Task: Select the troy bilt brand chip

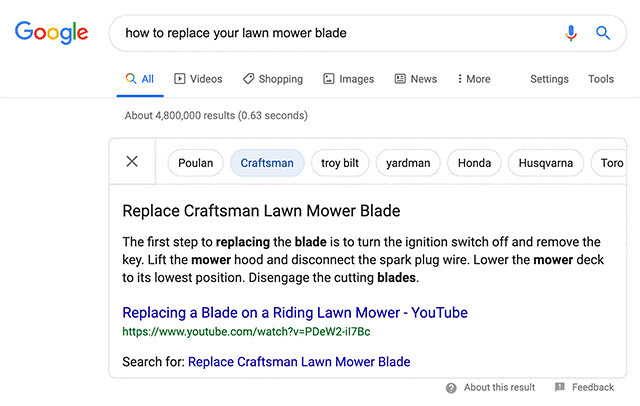Action: pyautogui.click(x=345, y=163)
